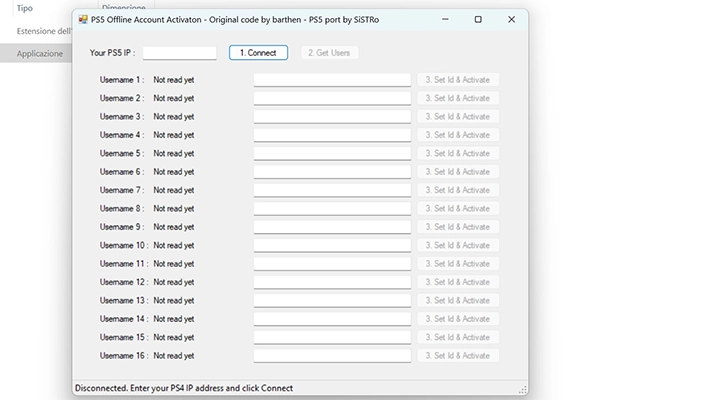Click the Tipo column header behind window
Image resolution: width=710 pixels, height=400 pixels.
pos(25,8)
